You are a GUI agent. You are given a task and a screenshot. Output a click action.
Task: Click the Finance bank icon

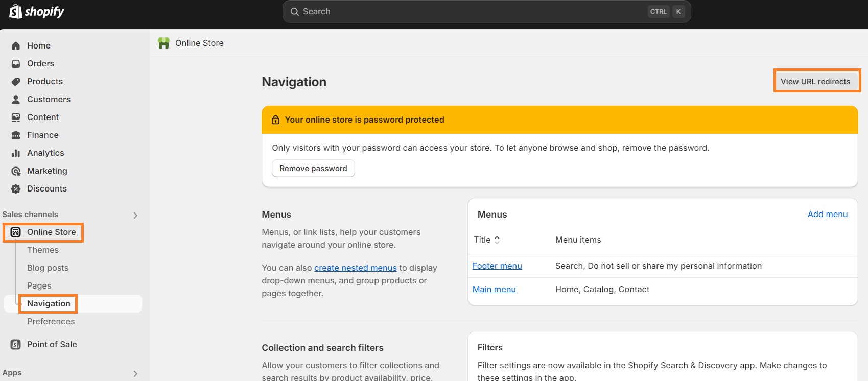click(16, 135)
